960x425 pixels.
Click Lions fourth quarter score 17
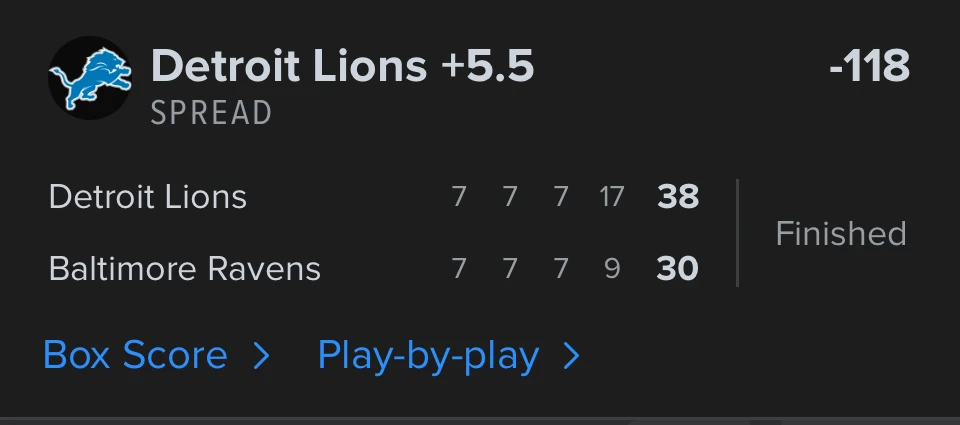(612, 197)
